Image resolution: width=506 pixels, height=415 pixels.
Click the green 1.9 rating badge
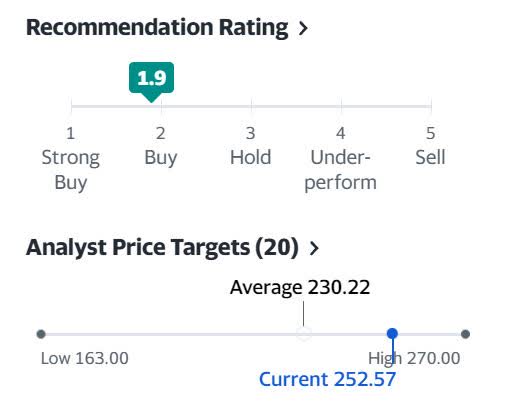point(151,79)
